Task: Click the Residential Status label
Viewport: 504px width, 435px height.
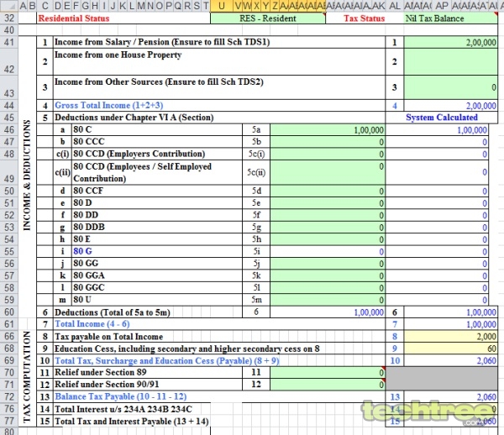Action: click(x=74, y=18)
